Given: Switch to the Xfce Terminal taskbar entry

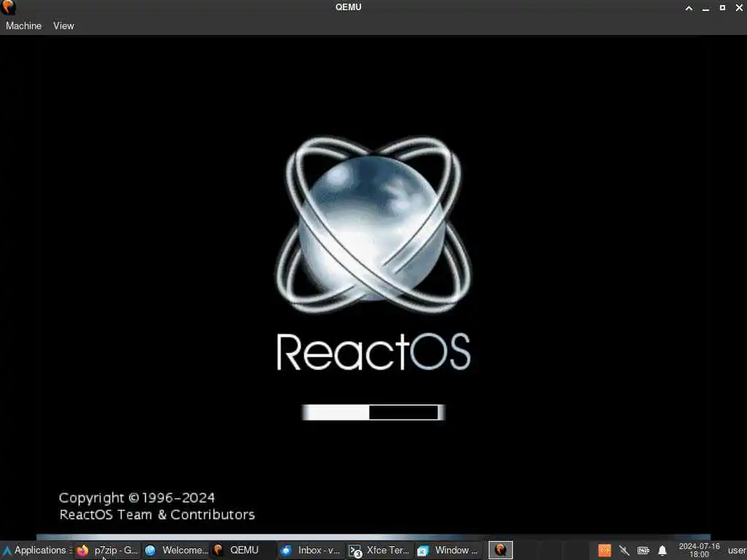Looking at the screenshot, I should (x=379, y=551).
